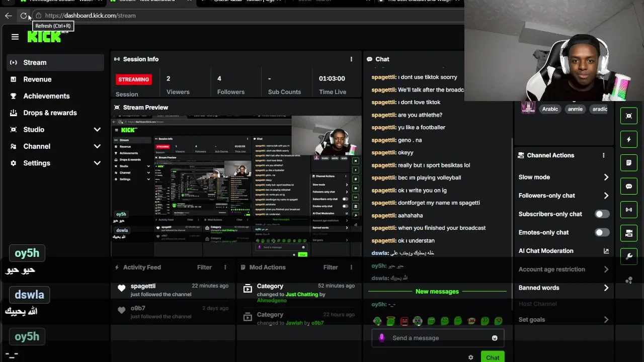Click the Just Chatting category link
The width and height of the screenshot is (644, 362).
(x=302, y=294)
